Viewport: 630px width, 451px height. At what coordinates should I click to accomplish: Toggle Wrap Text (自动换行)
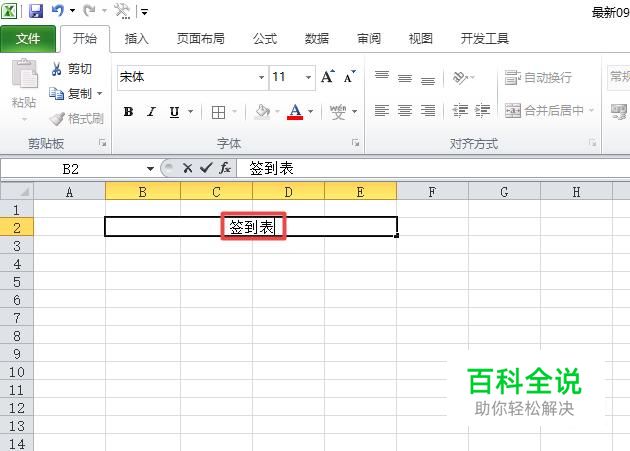pyautogui.click(x=538, y=77)
